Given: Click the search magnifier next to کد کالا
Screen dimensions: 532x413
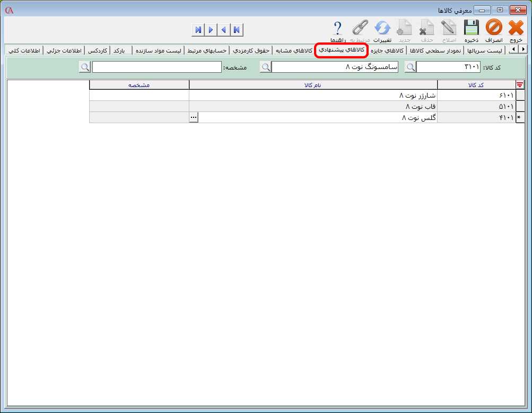Looking at the screenshot, I should pos(411,67).
